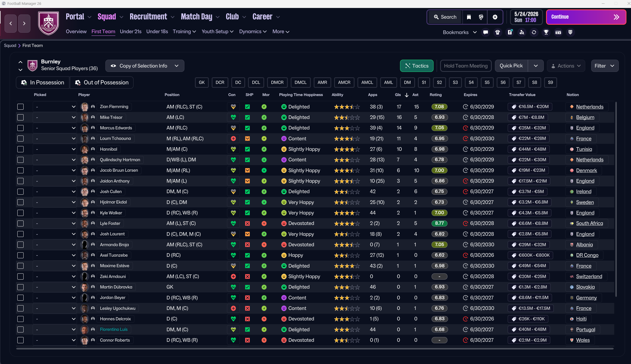Image resolution: width=631 pixels, height=364 pixels.
Task: Open the Copy of Selection Info dropdown
Action: tap(145, 66)
